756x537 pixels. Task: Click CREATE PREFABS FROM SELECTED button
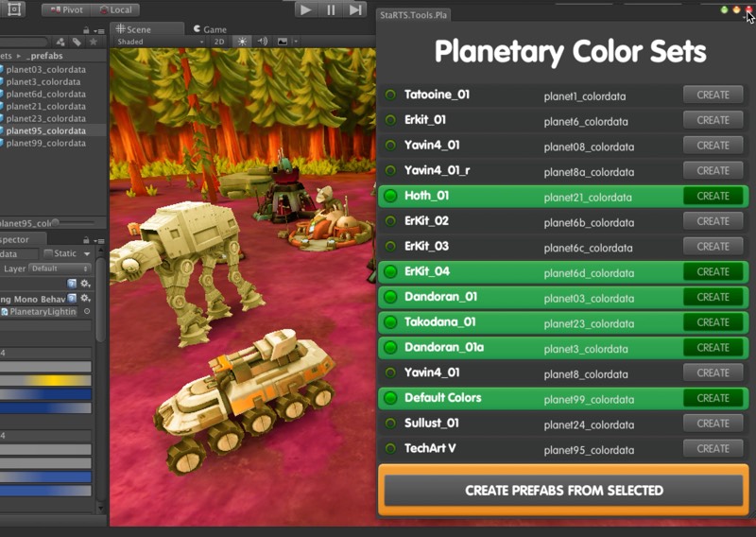click(564, 491)
